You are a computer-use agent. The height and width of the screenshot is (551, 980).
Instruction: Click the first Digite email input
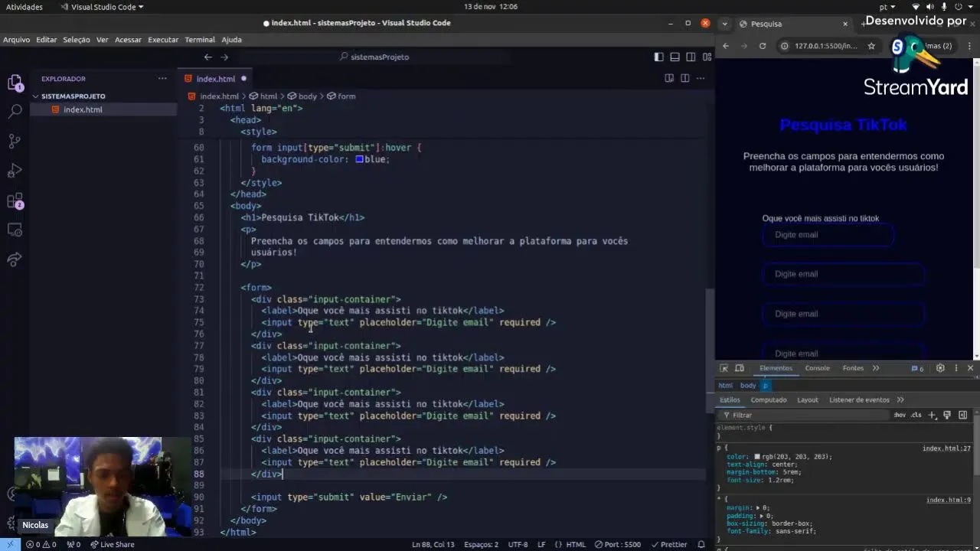coord(828,235)
